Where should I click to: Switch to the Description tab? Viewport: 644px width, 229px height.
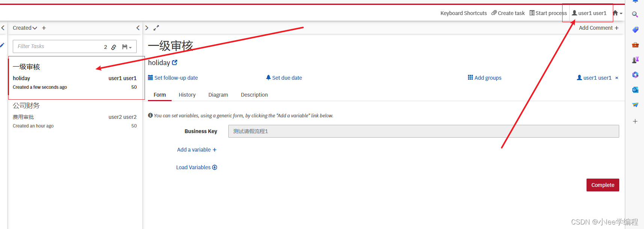pyautogui.click(x=254, y=95)
